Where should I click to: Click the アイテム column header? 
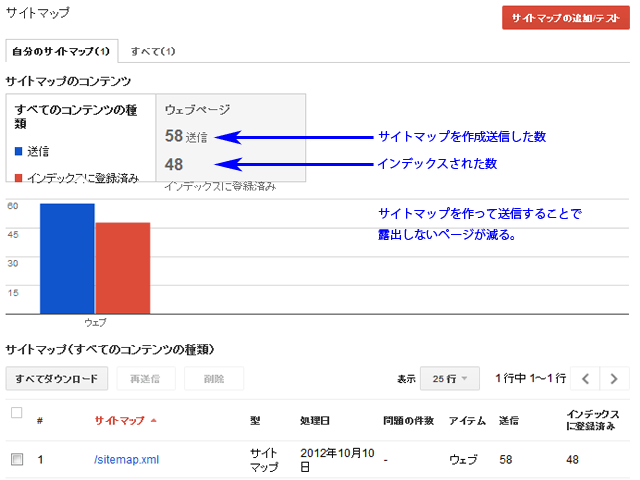(x=467, y=420)
